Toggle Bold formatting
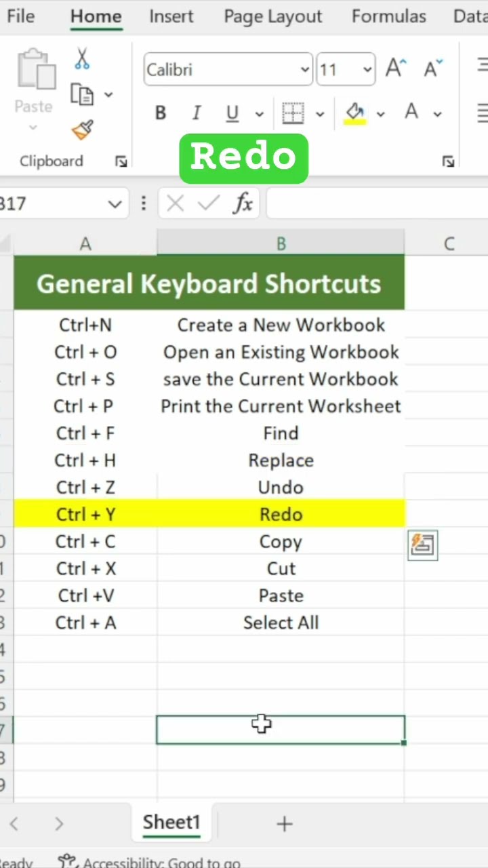488x868 pixels. pos(161,113)
